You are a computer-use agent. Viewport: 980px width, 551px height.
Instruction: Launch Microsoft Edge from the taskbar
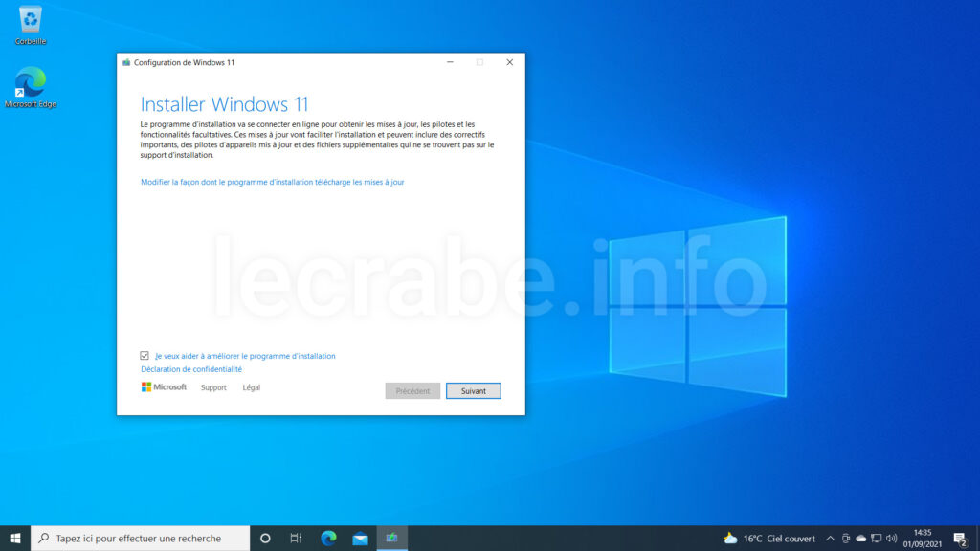328,538
